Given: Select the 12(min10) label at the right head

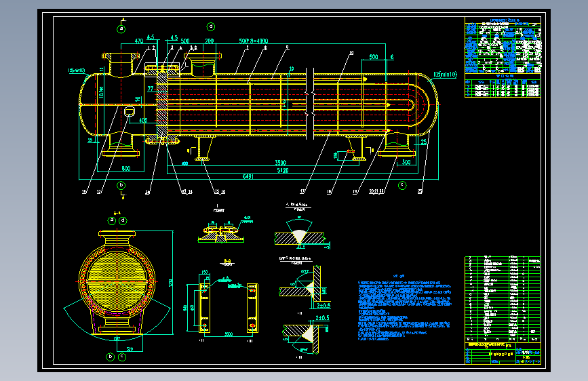Looking at the screenshot, I should click(445, 75).
